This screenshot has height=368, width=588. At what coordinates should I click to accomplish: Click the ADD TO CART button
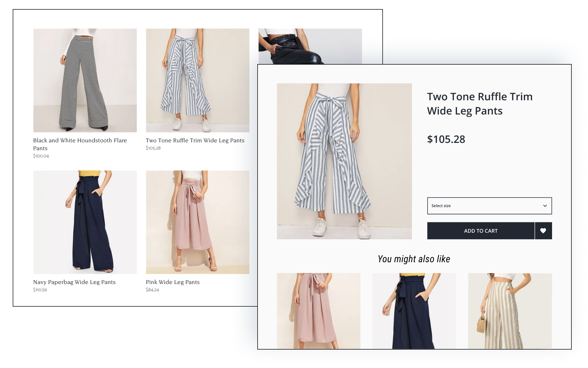[481, 231]
